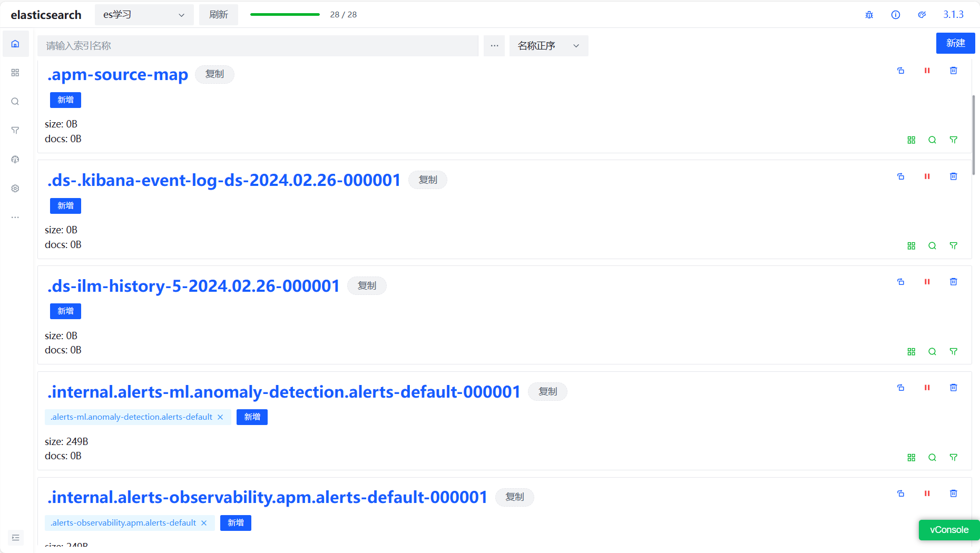
Task: Select the home tab in the sidebar
Action: tap(15, 43)
